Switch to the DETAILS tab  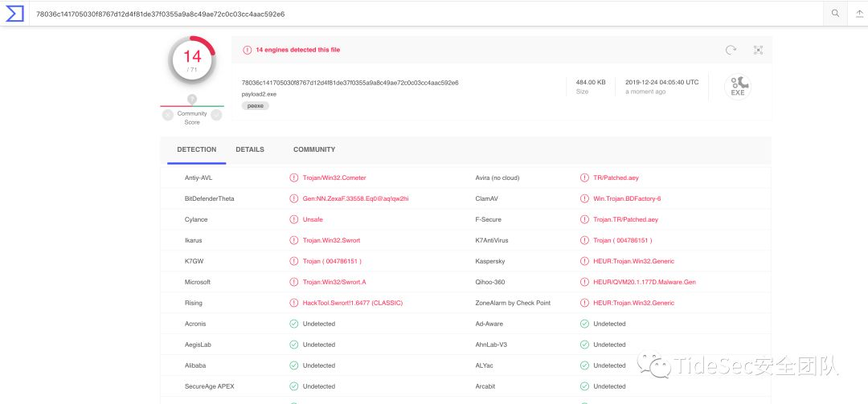(250, 149)
